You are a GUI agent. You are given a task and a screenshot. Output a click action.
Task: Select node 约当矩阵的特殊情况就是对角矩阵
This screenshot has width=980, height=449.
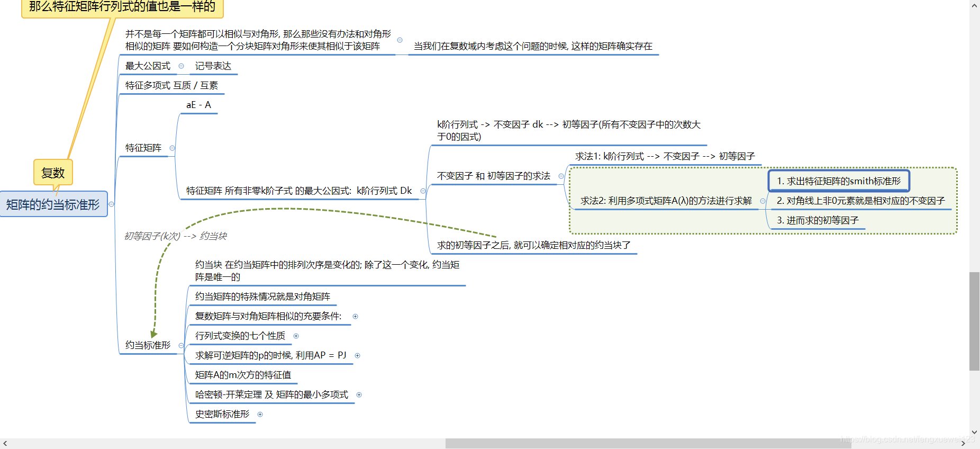pyautogui.click(x=262, y=297)
